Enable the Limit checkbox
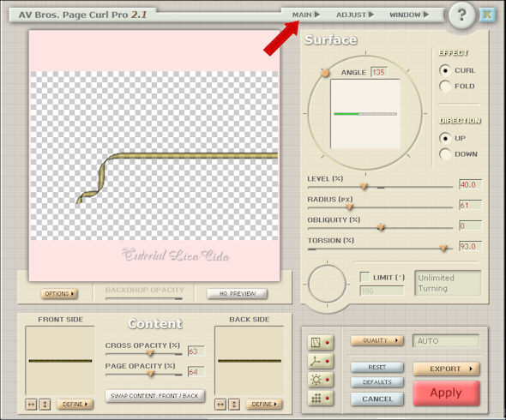The image size is (506, 420). point(364,277)
